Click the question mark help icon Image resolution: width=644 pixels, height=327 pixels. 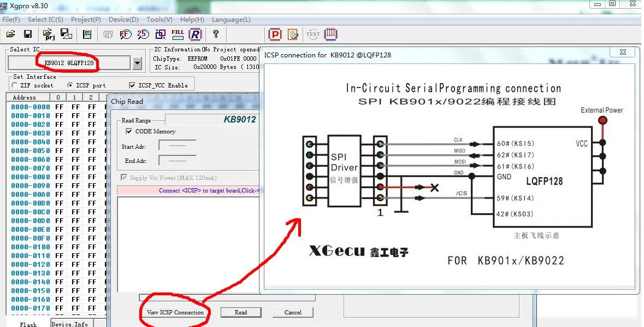pyautogui.click(x=216, y=34)
